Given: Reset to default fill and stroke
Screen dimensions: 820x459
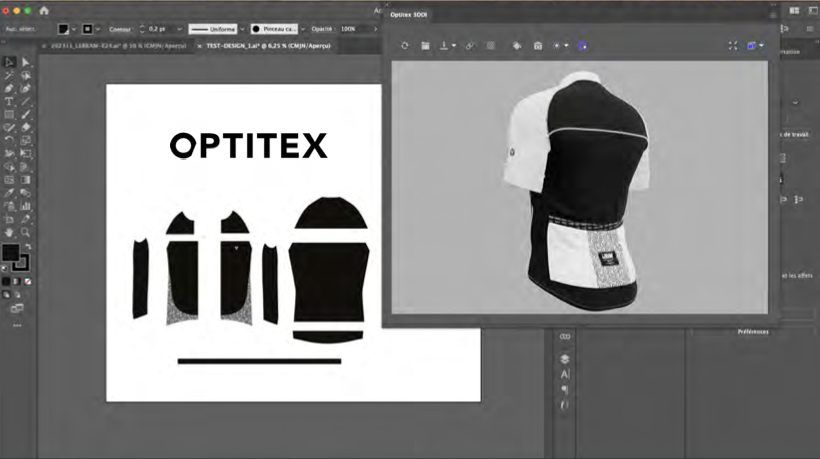Looking at the screenshot, I should [x=5, y=268].
